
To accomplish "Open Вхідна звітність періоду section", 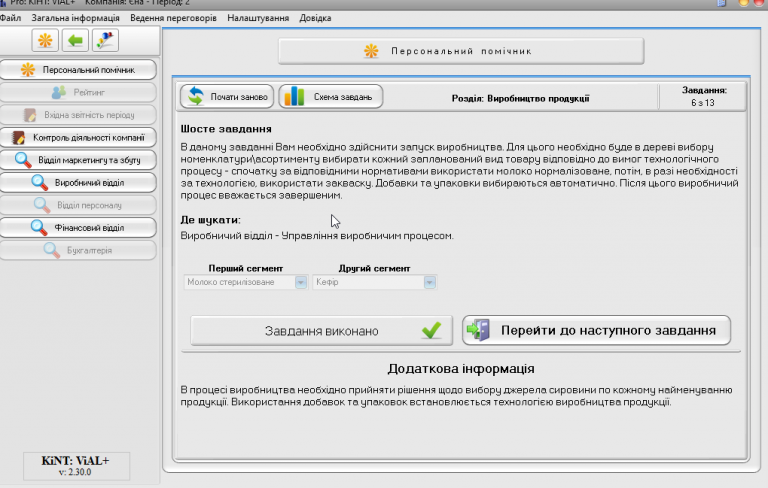I will (x=78, y=115).
